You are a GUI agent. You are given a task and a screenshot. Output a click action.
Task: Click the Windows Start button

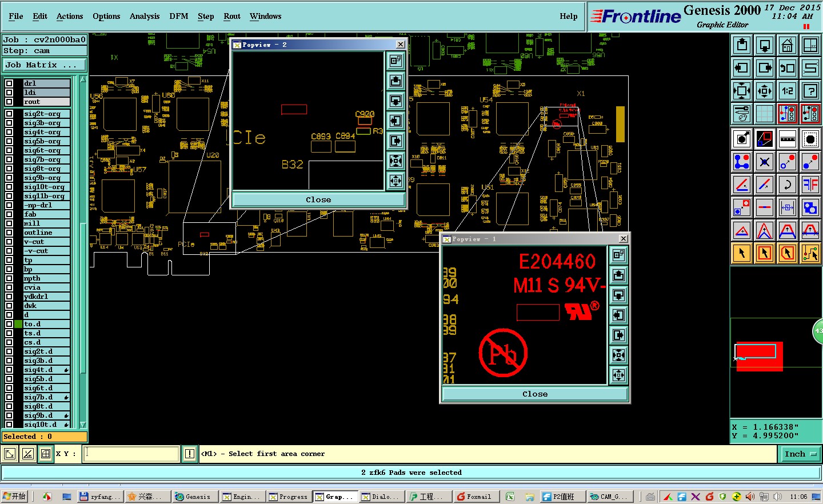click(x=14, y=497)
